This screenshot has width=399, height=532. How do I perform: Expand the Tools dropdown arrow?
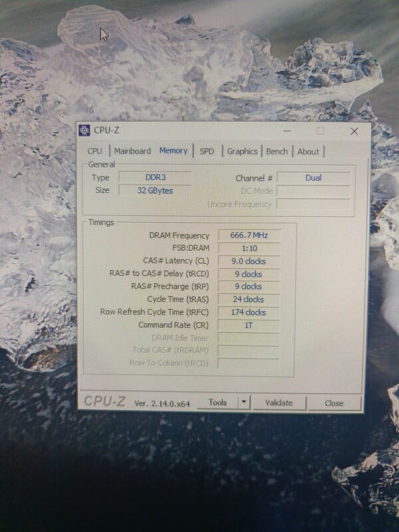point(243,402)
